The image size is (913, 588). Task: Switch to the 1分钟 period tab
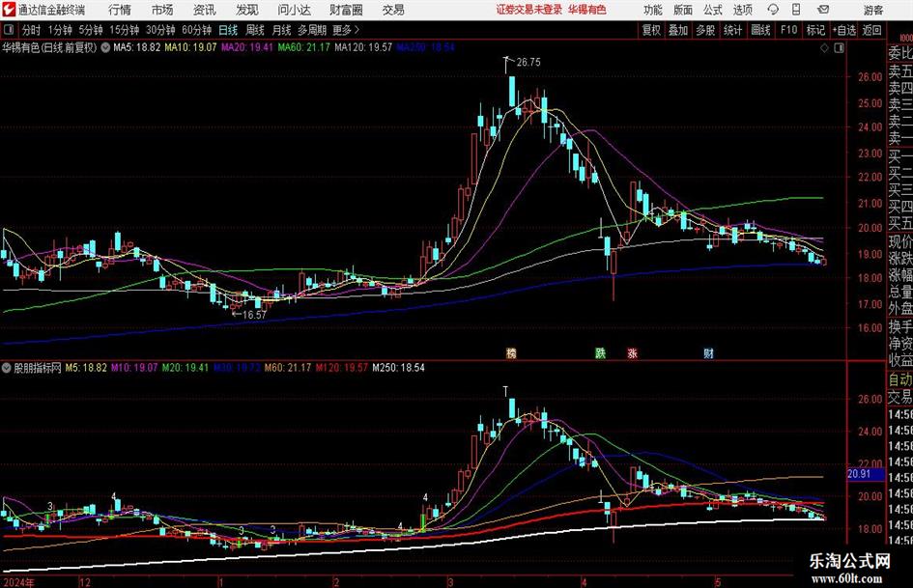(60, 30)
